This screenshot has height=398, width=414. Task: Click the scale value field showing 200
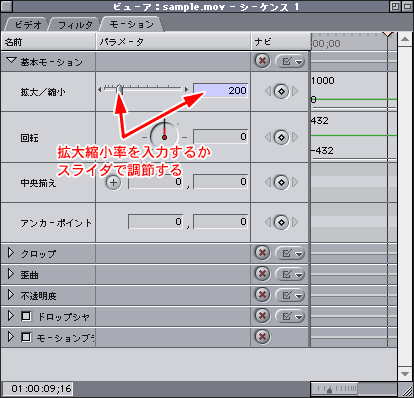point(221,90)
